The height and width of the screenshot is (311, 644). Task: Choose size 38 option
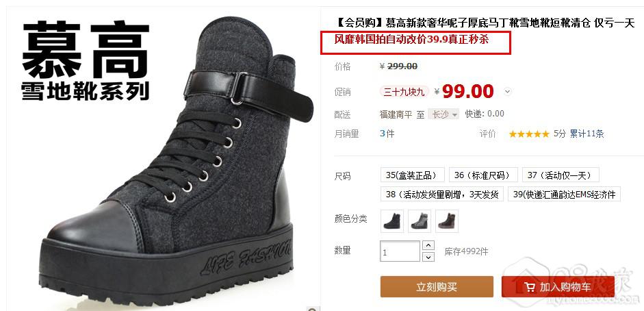[x=441, y=195]
